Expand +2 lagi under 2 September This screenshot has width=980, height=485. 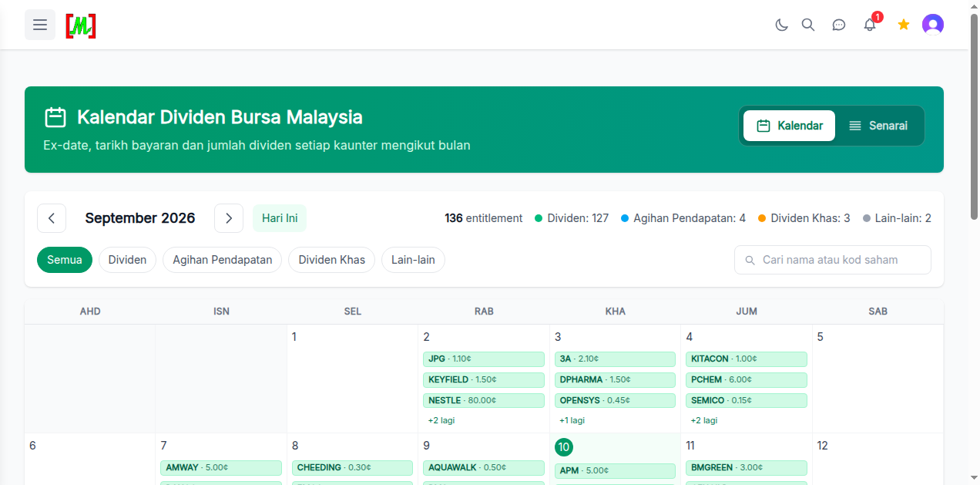(441, 420)
